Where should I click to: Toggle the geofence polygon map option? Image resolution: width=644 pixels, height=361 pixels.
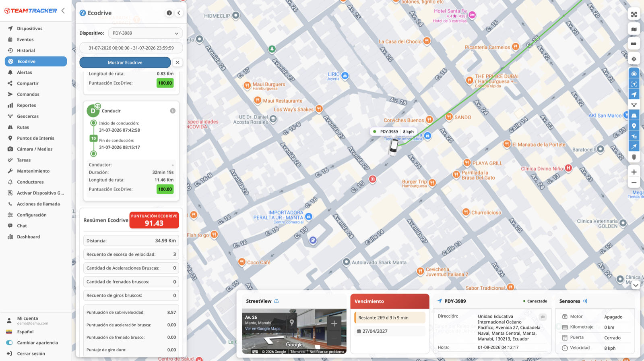point(634,105)
